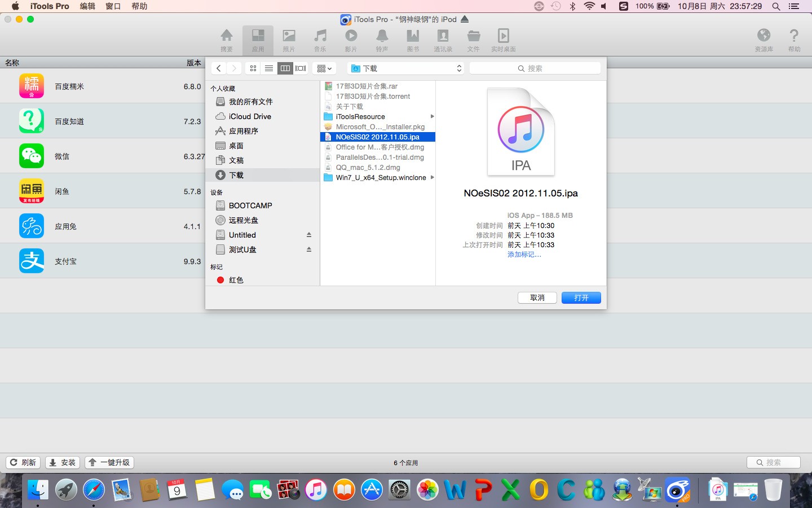
Task: Eject the 测试U盘 volume in sidebar
Action: pyautogui.click(x=309, y=249)
